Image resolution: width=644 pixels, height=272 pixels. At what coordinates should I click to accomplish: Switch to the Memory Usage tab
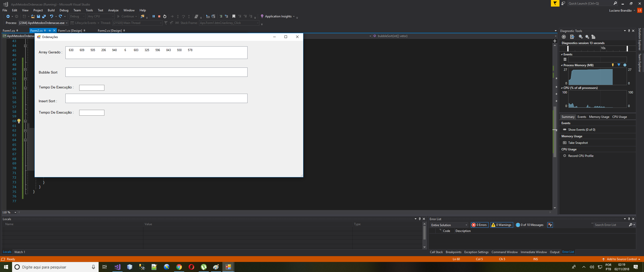pyautogui.click(x=599, y=117)
